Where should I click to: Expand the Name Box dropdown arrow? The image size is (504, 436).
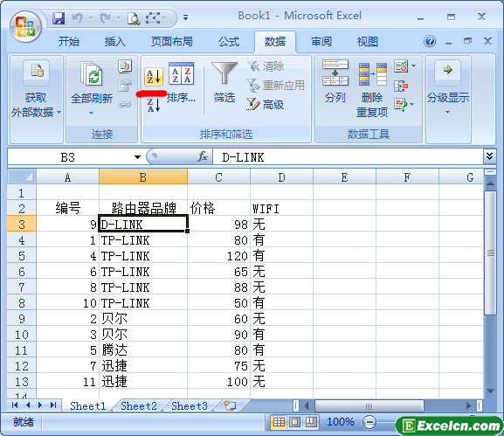[137, 157]
